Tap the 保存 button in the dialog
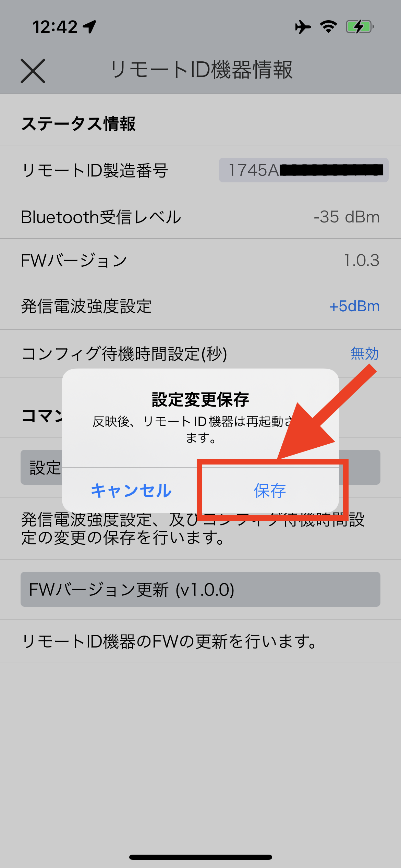This screenshot has width=401, height=868. click(270, 490)
